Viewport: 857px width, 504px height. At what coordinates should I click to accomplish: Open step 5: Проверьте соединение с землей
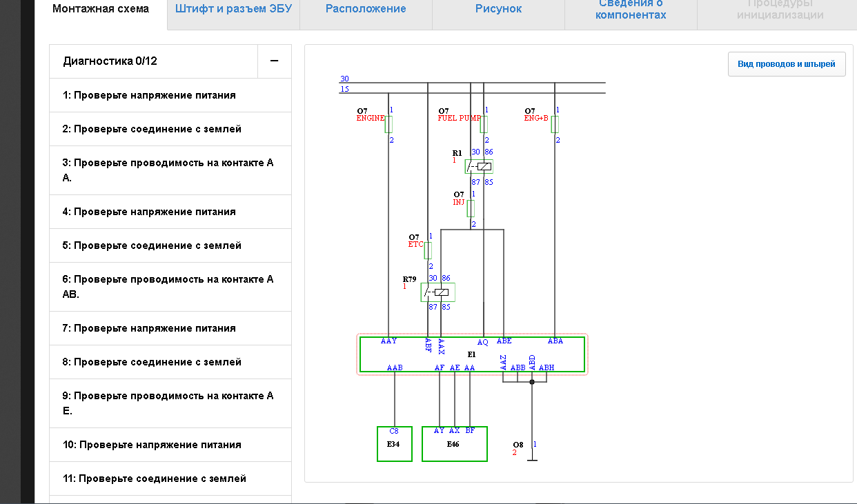[170, 245]
